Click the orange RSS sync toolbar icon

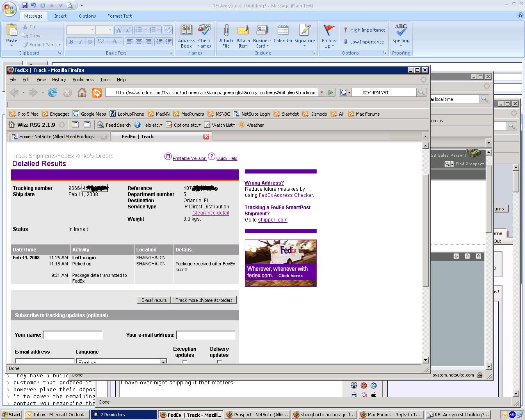point(97,92)
